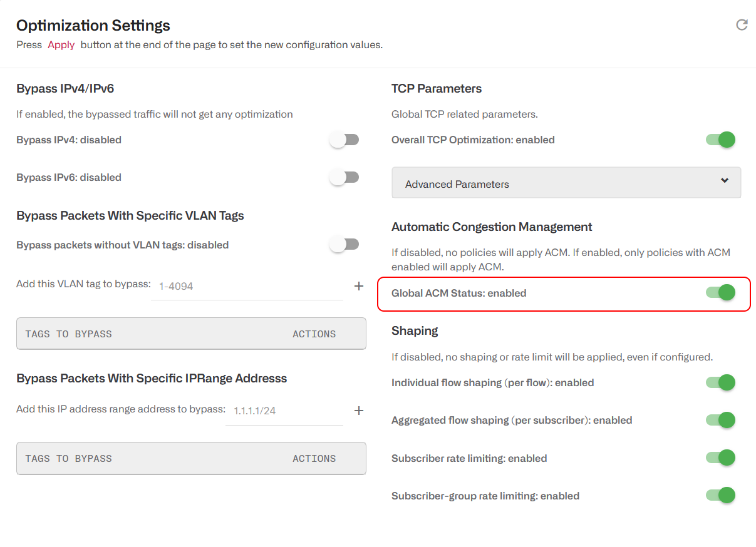This screenshot has height=547, width=756.
Task: Disable Overall TCP Optimization
Action: 720,140
